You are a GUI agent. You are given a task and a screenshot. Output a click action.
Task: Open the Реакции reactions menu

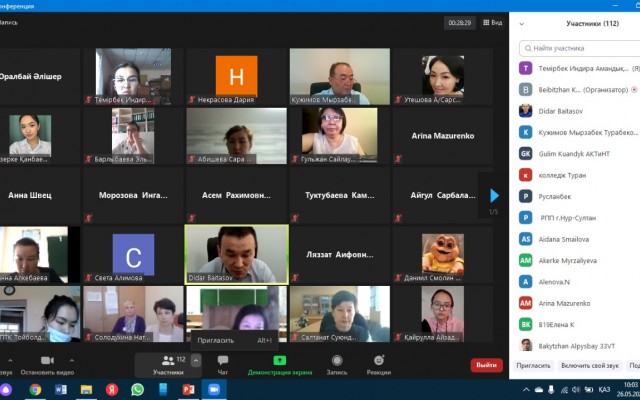(379, 364)
